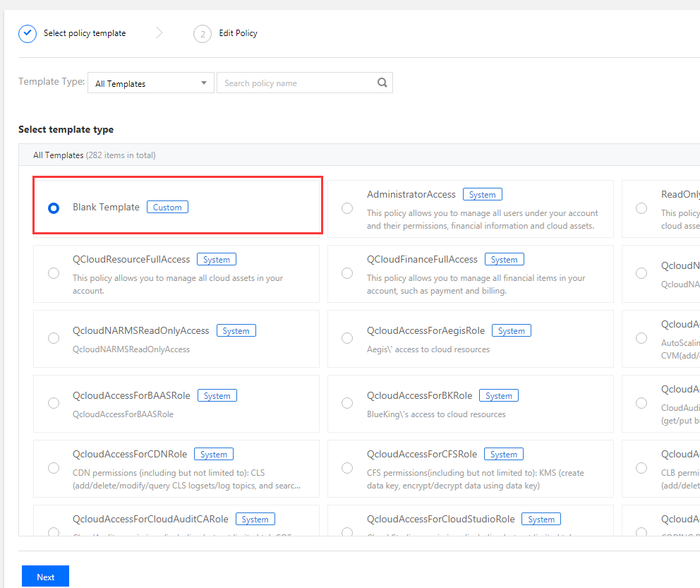This screenshot has width=700, height=588.
Task: Click the search magnifier icon
Action: (x=382, y=83)
